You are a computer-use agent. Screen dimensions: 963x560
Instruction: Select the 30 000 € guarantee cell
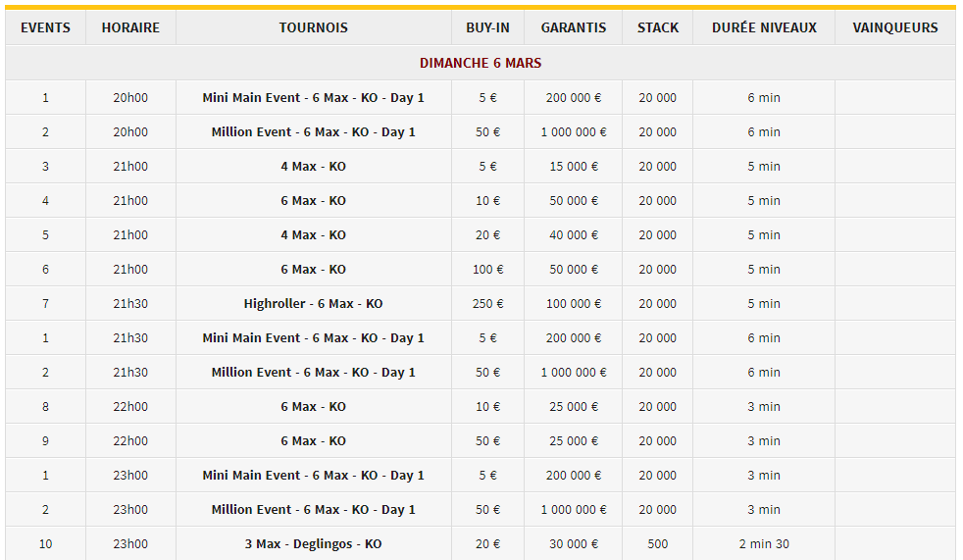click(573, 544)
